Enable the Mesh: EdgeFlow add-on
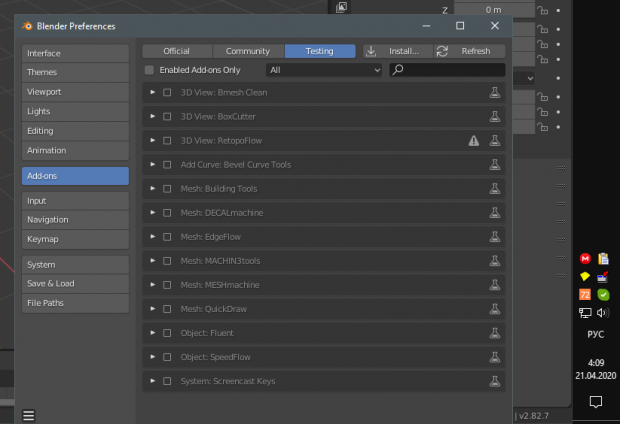 point(167,237)
